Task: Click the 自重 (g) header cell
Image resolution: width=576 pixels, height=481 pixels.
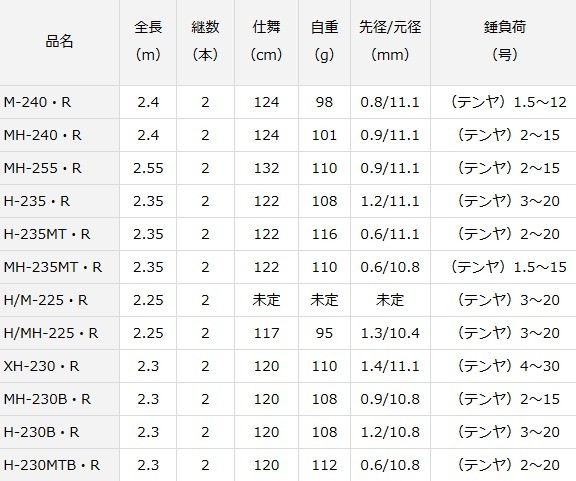Action: pyautogui.click(x=324, y=42)
